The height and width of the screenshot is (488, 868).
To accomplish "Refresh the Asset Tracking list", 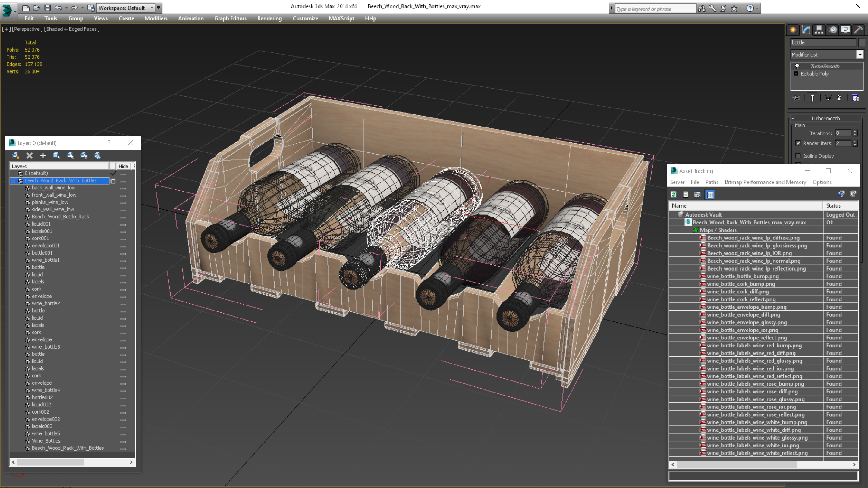I will pyautogui.click(x=673, y=194).
